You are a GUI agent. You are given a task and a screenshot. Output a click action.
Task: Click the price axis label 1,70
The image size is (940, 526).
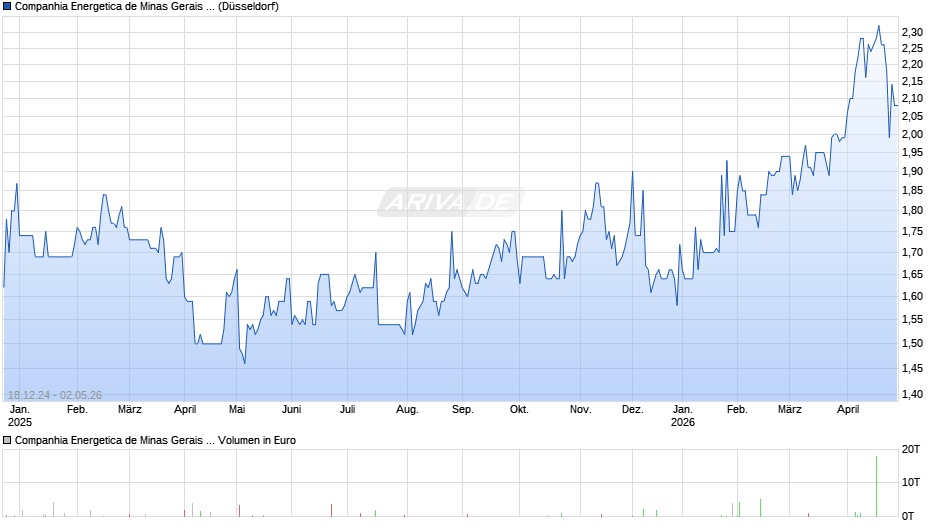point(912,253)
